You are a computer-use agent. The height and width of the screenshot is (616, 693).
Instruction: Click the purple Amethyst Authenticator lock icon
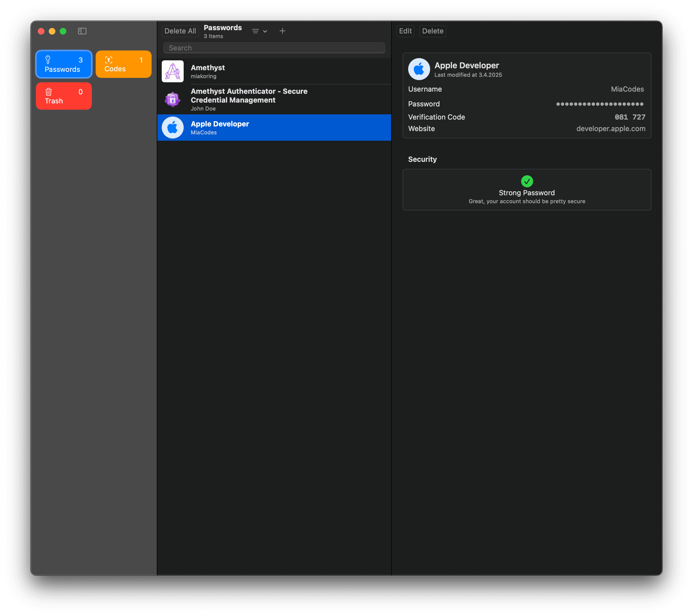pyautogui.click(x=173, y=99)
